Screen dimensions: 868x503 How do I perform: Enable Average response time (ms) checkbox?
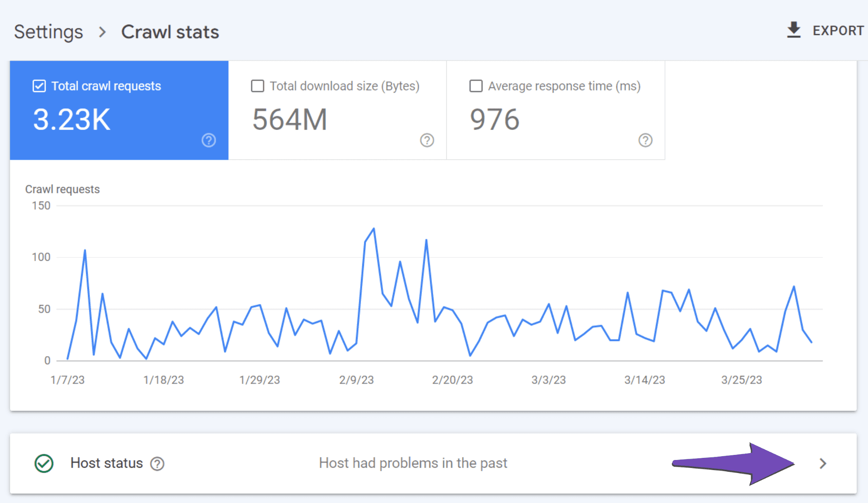[x=476, y=86]
